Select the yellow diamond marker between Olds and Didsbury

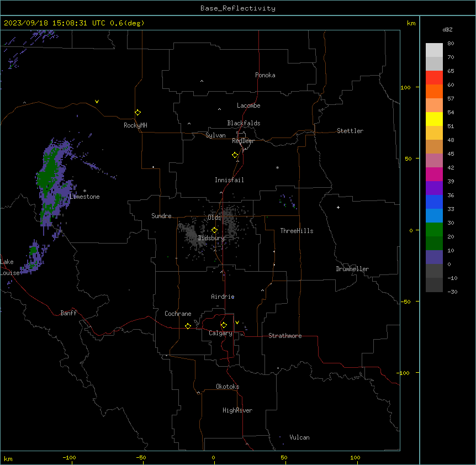tap(214, 230)
